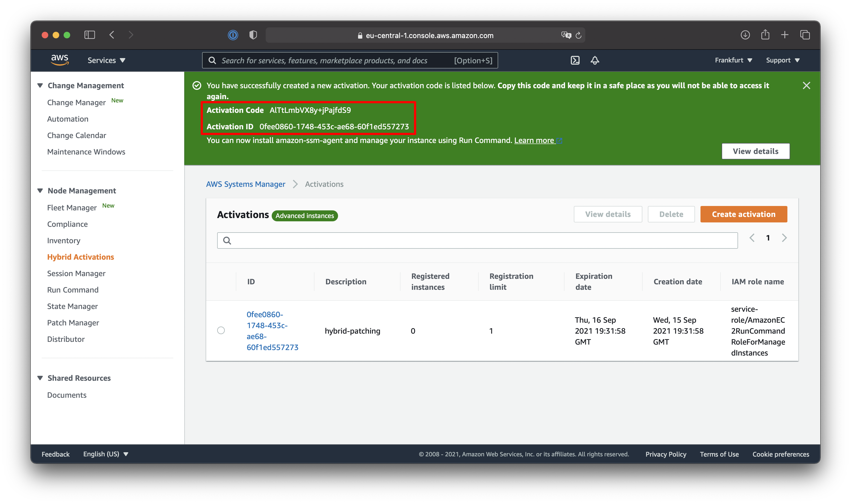
Task: Click the Safari sidebar toggle icon
Action: [90, 35]
